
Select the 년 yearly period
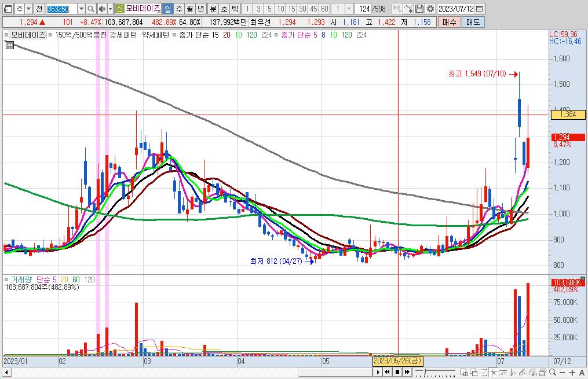(200, 9)
